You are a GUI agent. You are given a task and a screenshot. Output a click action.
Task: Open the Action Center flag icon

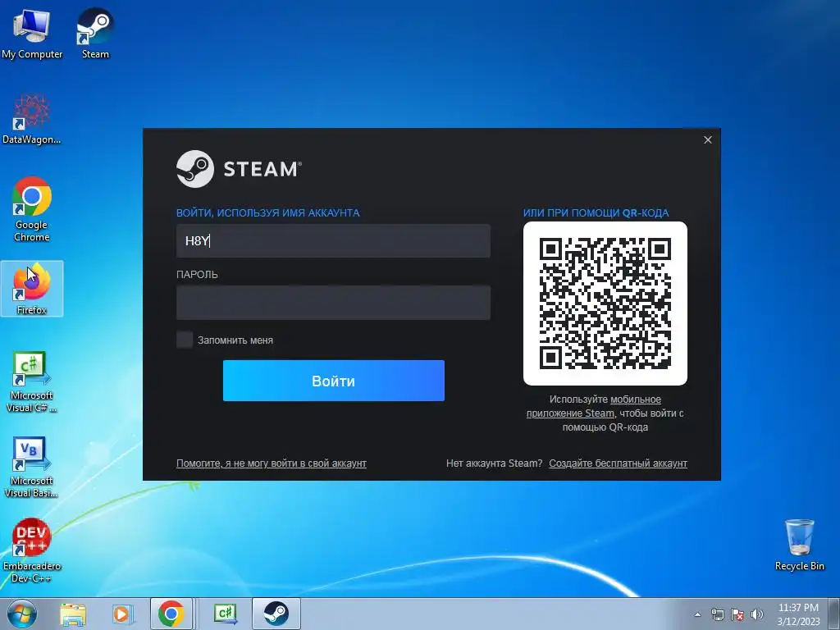pyautogui.click(x=737, y=614)
